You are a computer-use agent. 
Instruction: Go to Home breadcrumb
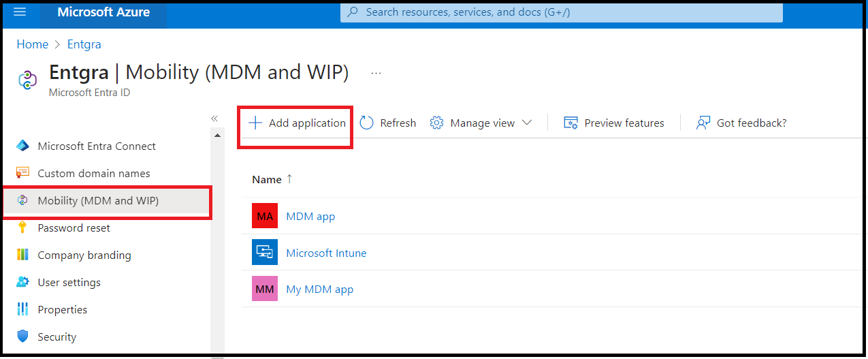click(x=33, y=44)
